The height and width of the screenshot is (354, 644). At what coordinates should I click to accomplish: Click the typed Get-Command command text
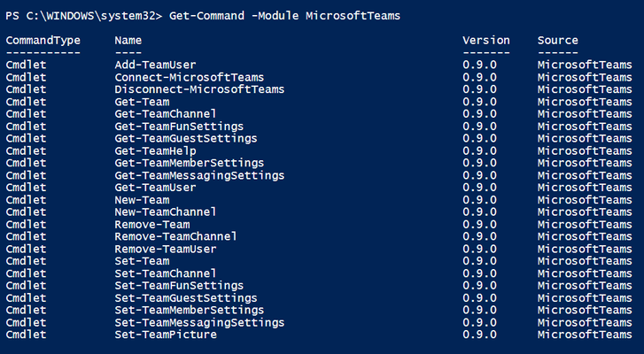(x=206, y=16)
